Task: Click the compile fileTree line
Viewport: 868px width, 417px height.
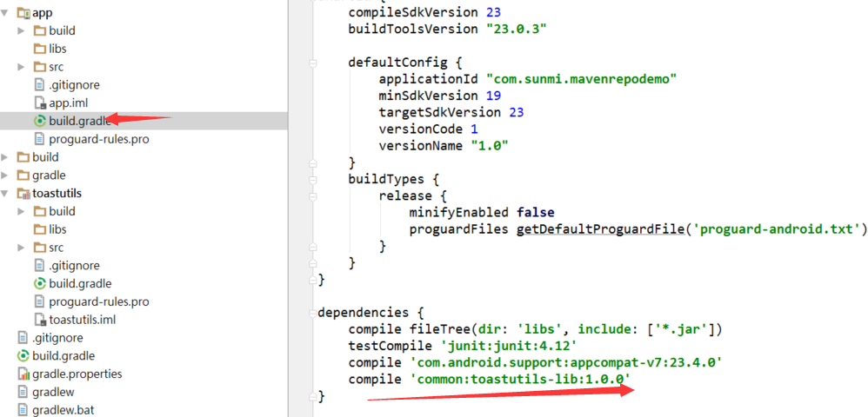Action: 535,329
